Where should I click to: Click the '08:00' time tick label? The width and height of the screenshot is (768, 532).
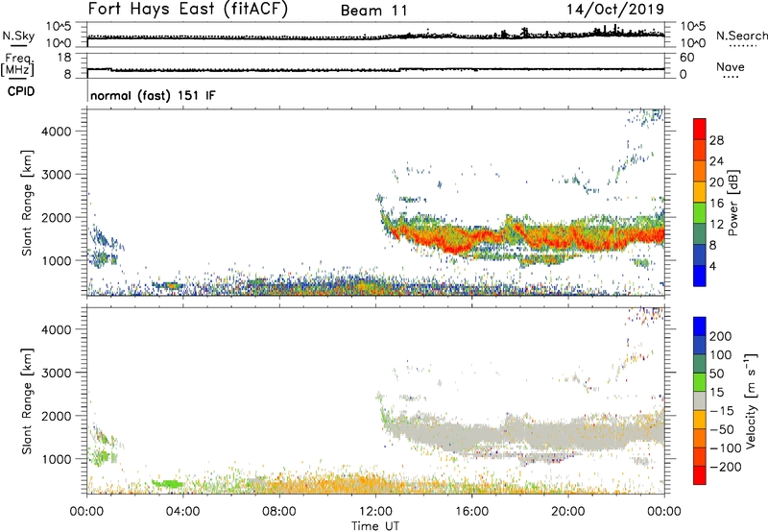click(x=279, y=512)
